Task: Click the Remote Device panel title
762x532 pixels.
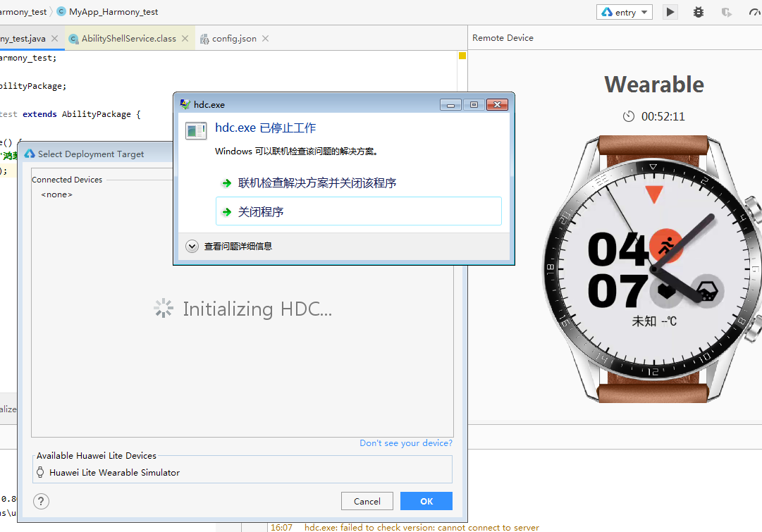Action: pos(503,38)
